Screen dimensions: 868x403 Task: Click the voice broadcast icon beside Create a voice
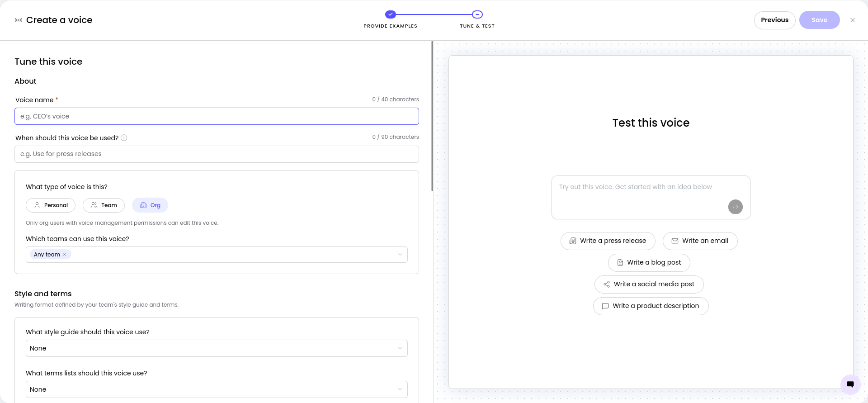pos(19,20)
